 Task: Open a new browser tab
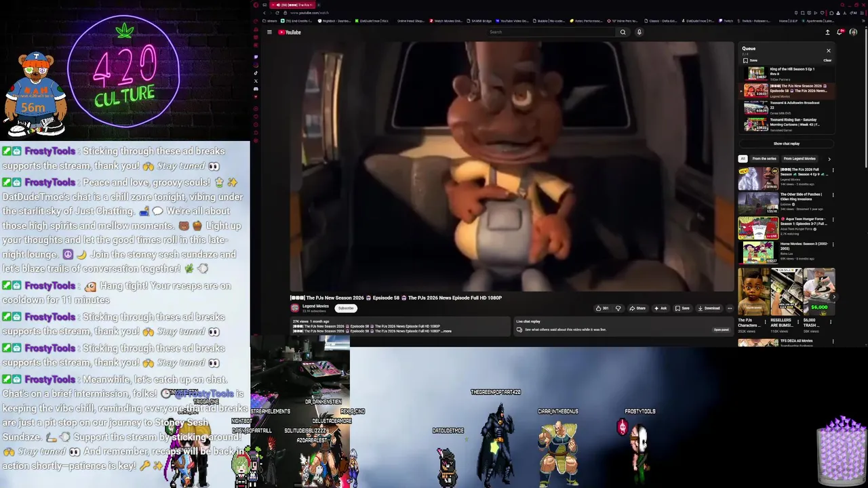(x=319, y=5)
